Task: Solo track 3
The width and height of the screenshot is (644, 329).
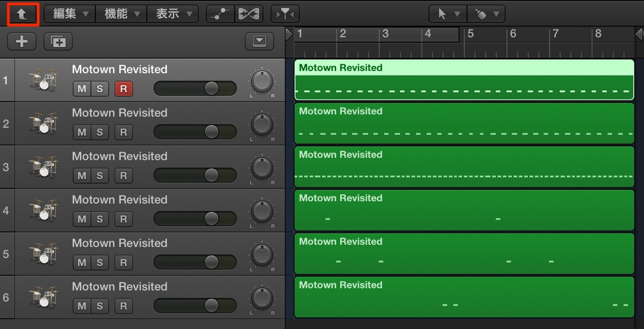Action: (99, 176)
